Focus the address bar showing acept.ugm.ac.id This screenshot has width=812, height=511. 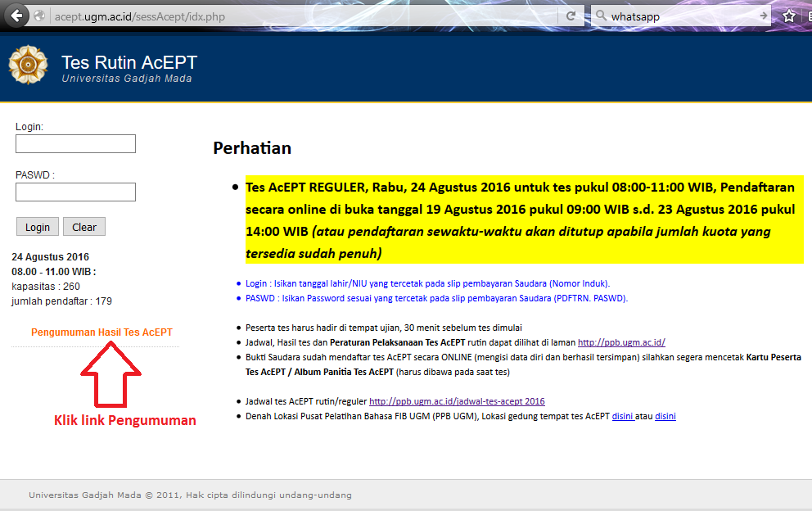pos(304,16)
